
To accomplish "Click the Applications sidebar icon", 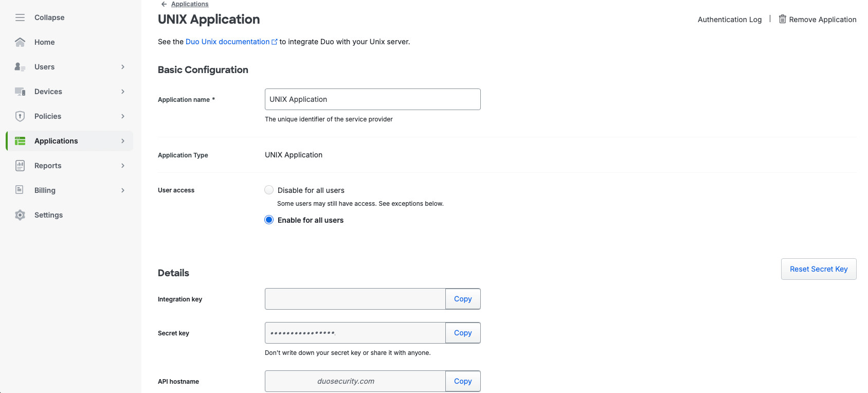I will pos(20,140).
